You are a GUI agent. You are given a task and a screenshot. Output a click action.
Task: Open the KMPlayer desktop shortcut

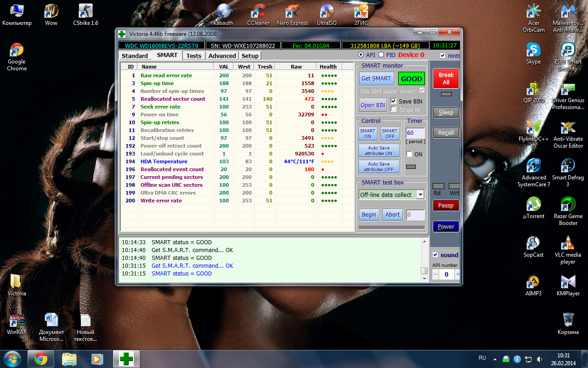point(568,285)
